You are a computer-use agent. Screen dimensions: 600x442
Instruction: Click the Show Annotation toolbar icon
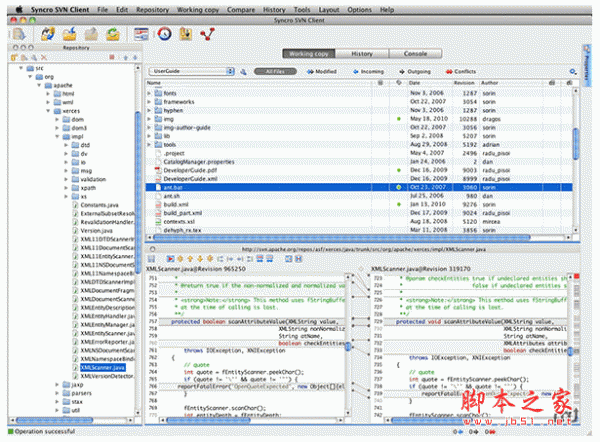point(186,34)
